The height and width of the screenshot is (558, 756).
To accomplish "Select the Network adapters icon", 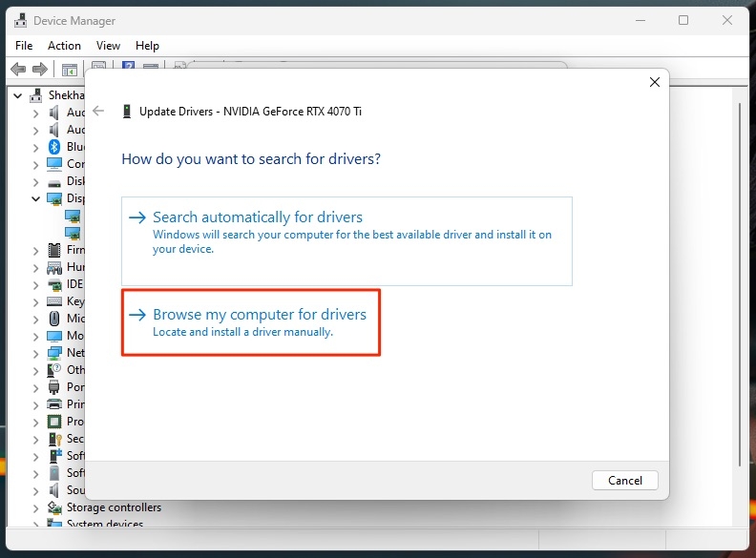I will click(x=54, y=353).
